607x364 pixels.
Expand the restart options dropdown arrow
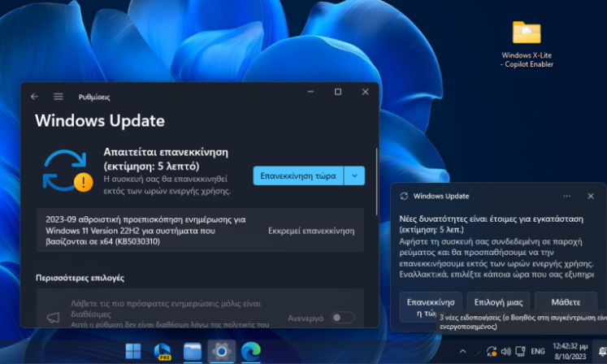tap(354, 175)
